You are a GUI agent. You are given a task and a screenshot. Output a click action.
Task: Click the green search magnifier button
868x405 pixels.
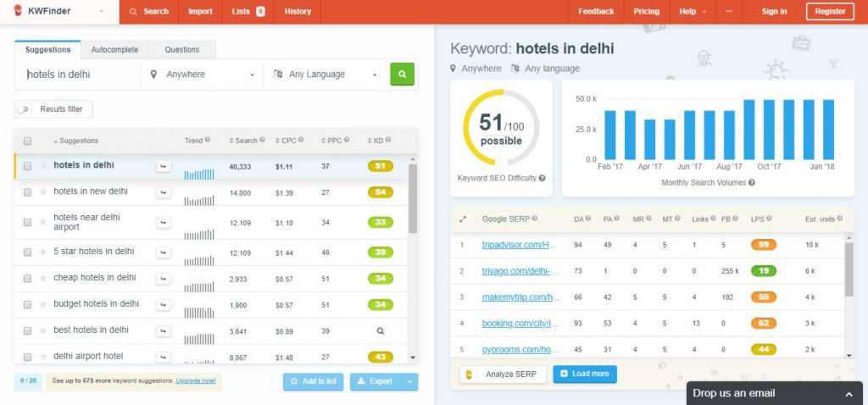[x=402, y=75]
